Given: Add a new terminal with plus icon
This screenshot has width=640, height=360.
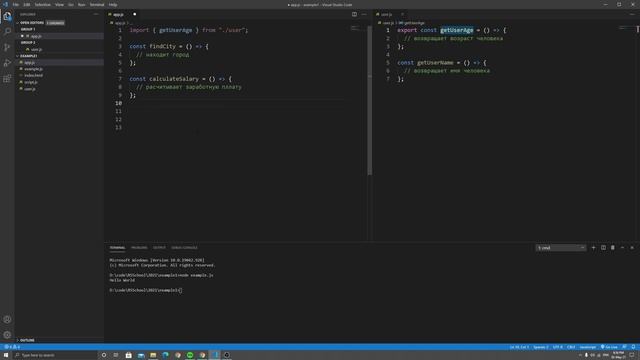Looking at the screenshot, I should tap(593, 248).
